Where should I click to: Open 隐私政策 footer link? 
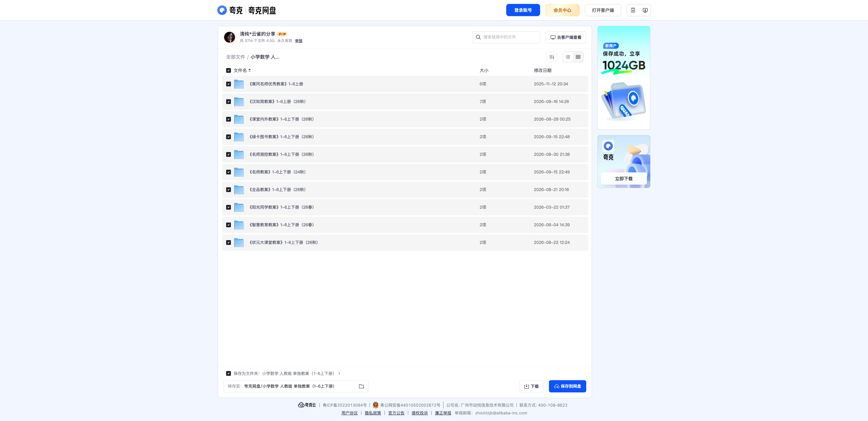(x=373, y=413)
